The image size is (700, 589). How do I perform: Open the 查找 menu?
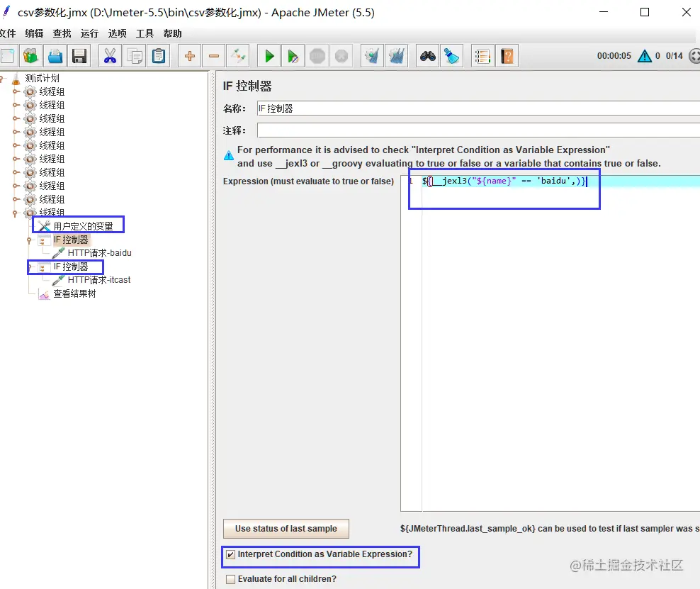62,33
